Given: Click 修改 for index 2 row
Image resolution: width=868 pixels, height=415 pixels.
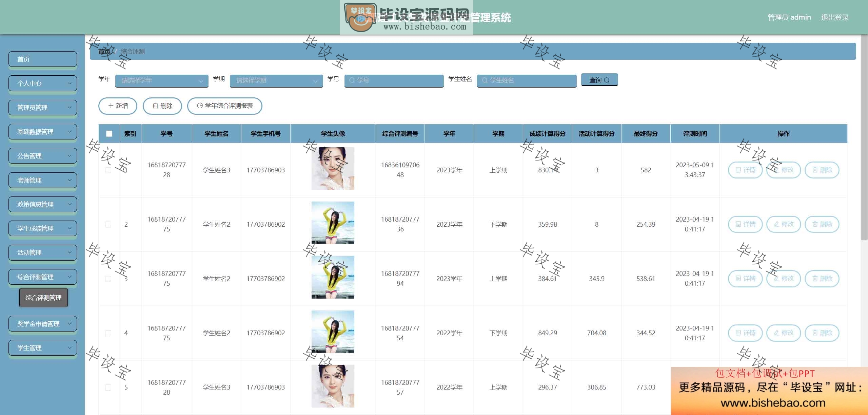Looking at the screenshot, I should tap(784, 224).
